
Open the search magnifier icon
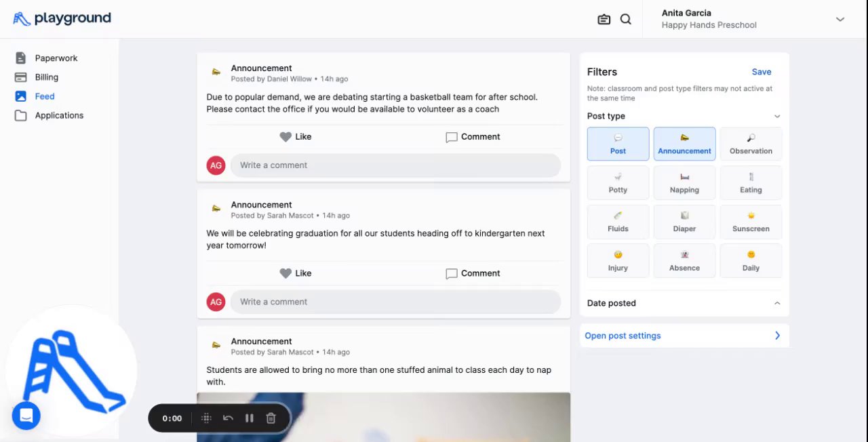(626, 20)
